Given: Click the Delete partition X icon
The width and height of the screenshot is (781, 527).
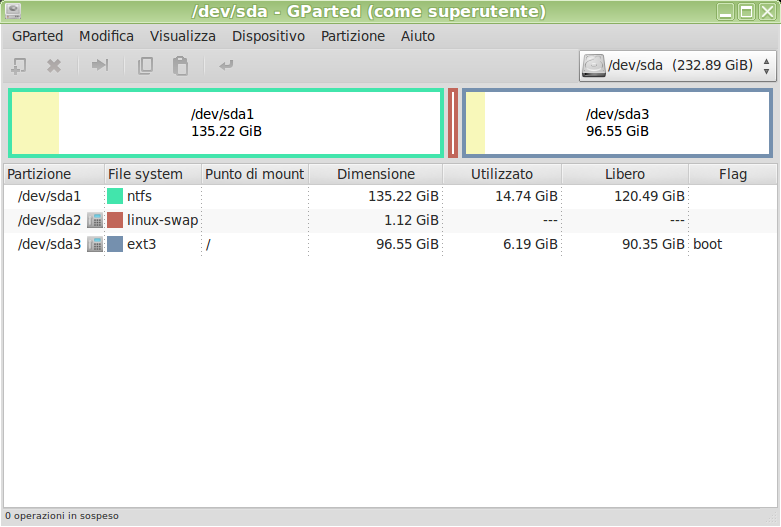Looking at the screenshot, I should click(54, 66).
